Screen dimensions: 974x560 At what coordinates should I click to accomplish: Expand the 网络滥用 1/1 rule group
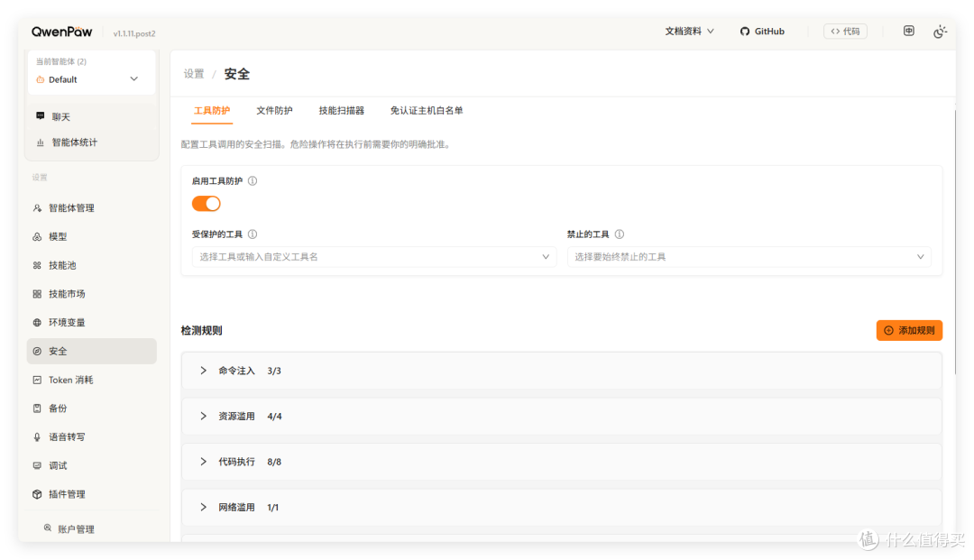562,507
